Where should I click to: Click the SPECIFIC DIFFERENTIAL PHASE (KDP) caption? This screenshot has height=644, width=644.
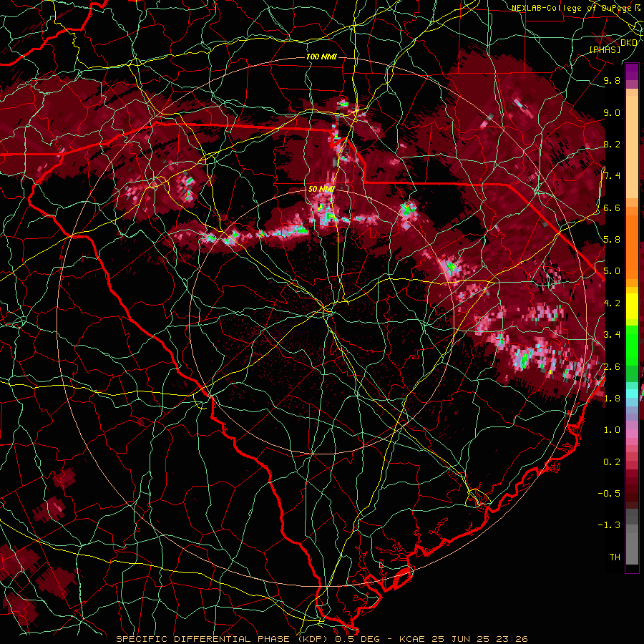point(223,639)
